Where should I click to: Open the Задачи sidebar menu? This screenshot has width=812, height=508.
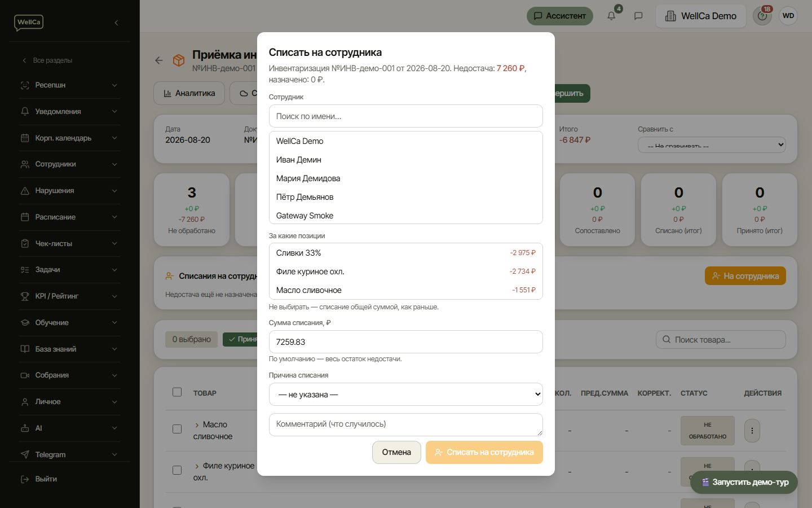(69, 270)
